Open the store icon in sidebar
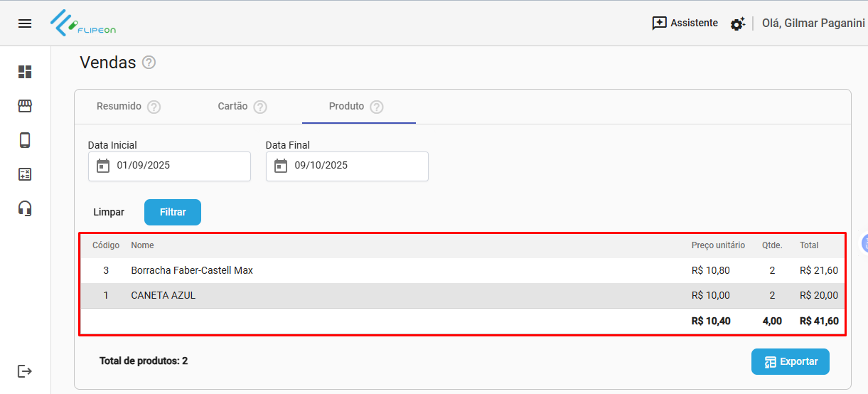The width and height of the screenshot is (868, 394). [x=25, y=106]
